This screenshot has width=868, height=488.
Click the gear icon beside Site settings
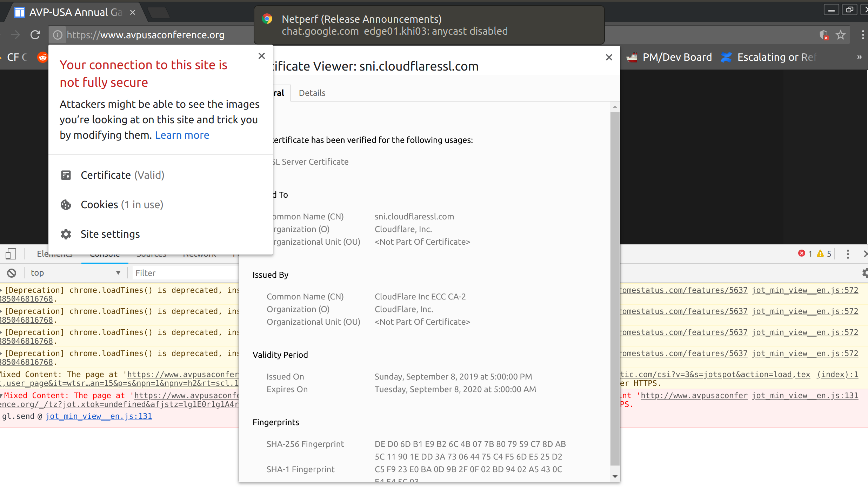coord(66,234)
